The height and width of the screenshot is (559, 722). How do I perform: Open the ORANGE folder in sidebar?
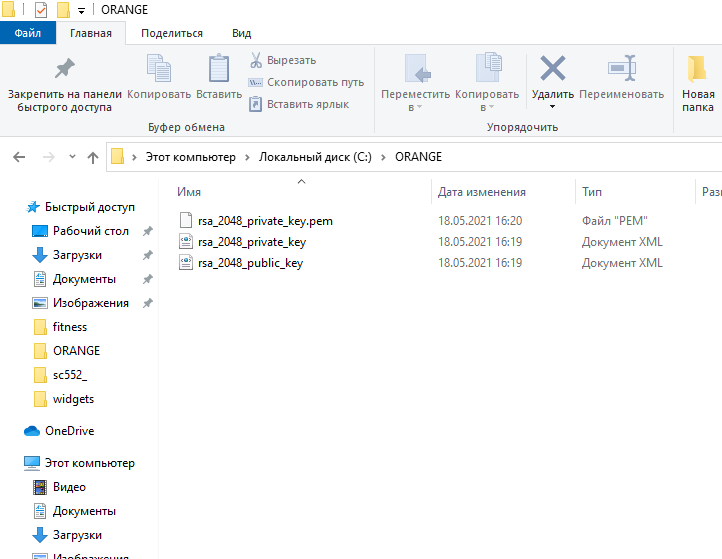(x=76, y=351)
